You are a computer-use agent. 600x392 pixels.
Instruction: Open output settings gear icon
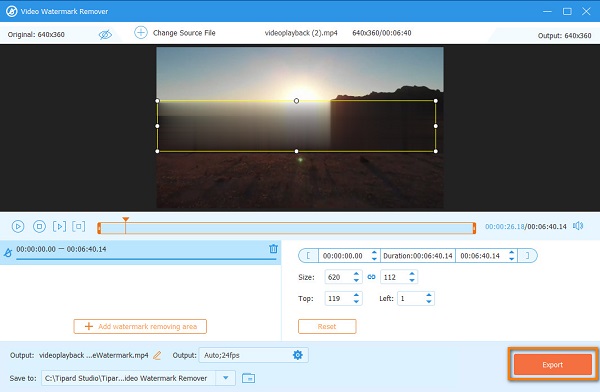298,355
